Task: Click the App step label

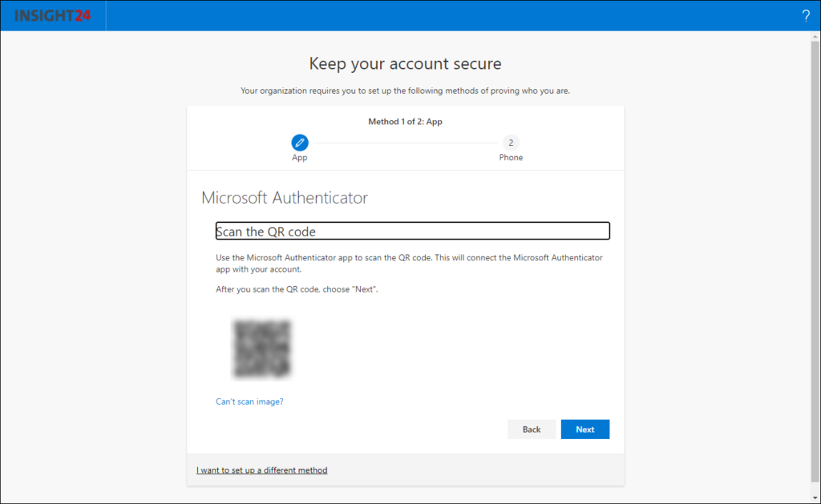Action: (300, 157)
